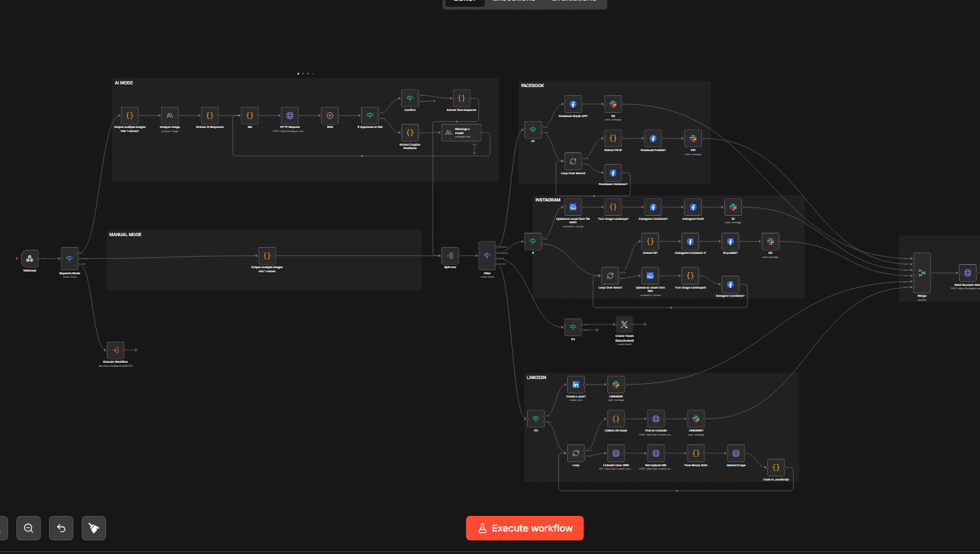
Task: Open the Separate Mode switch node
Action: (x=70, y=258)
